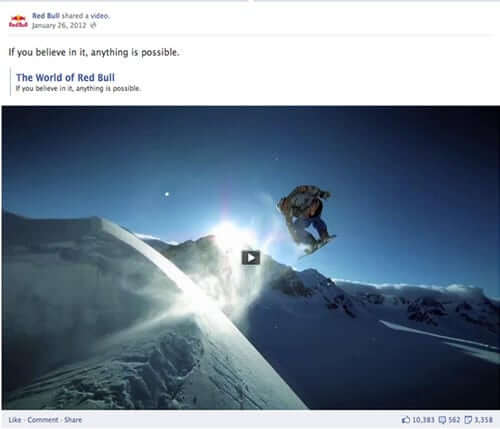Open the Red Bull page name link

46,16
